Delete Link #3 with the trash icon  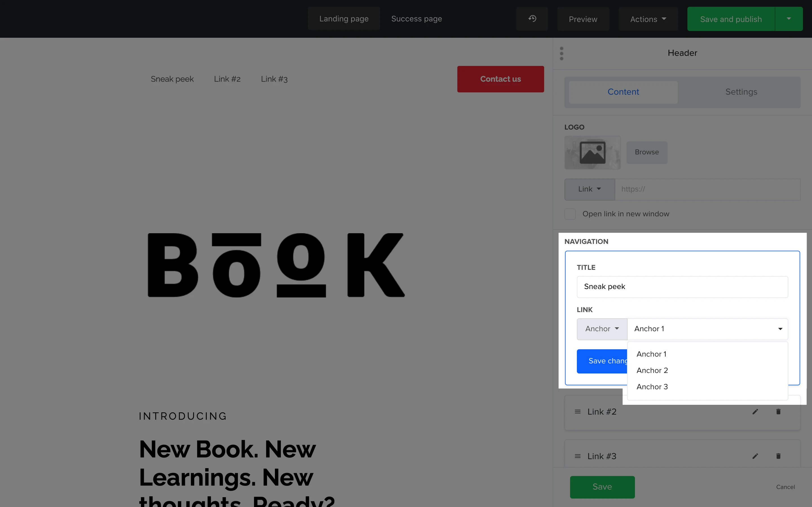(778, 456)
